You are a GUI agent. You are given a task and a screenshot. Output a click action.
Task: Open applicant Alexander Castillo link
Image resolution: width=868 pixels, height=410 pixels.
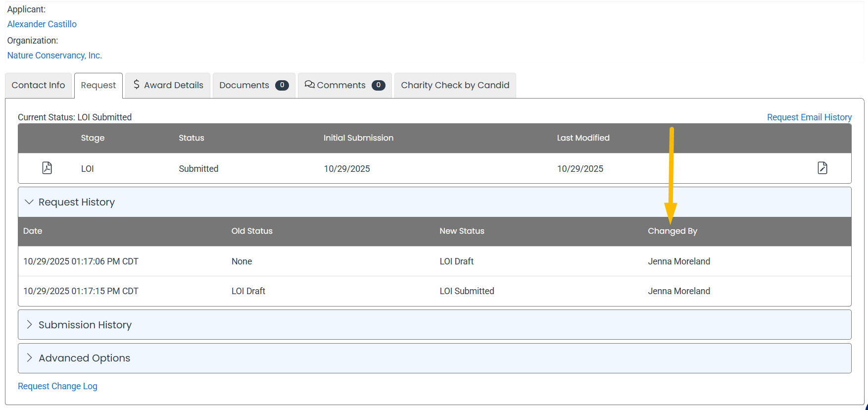click(x=42, y=24)
